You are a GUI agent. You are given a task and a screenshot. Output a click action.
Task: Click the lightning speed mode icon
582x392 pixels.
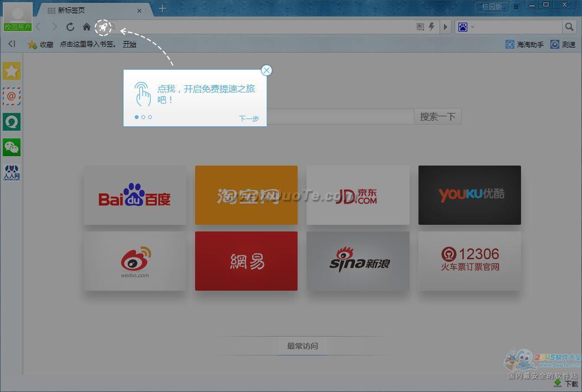432,27
